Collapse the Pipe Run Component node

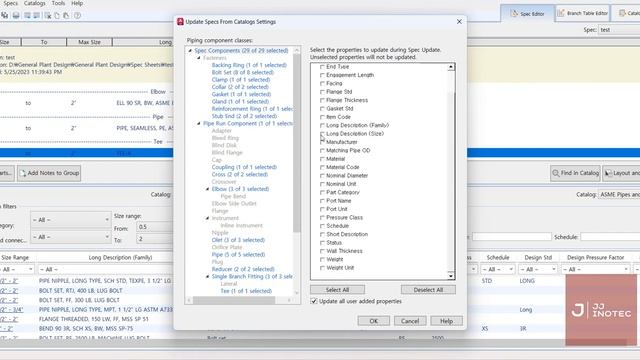tap(199, 123)
